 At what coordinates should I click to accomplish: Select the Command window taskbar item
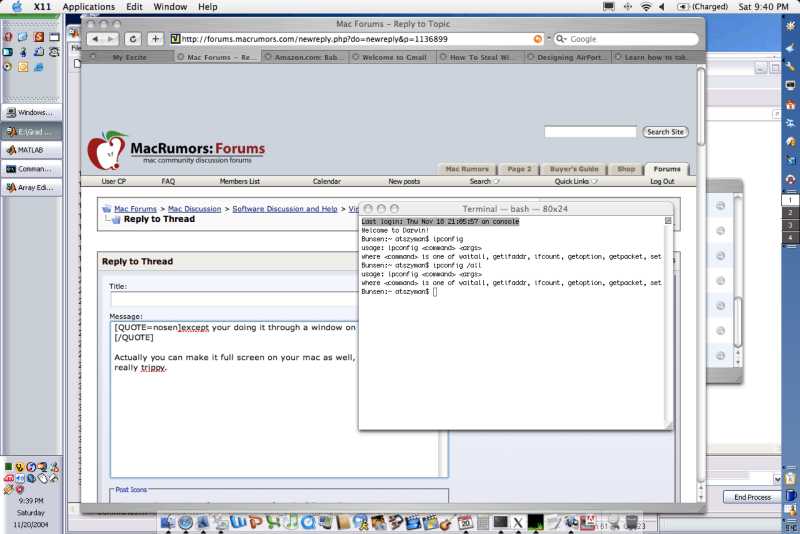pos(32,169)
